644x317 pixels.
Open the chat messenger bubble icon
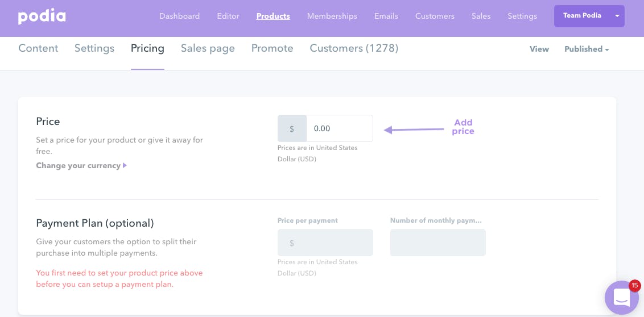click(x=621, y=298)
